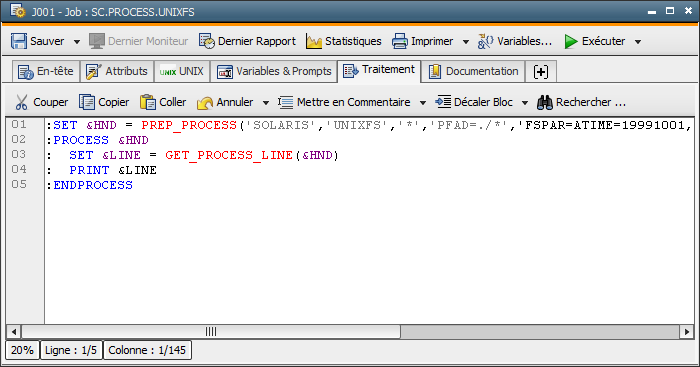Run job with Exécuter button
Viewport: 700px width, 367px height.
tap(595, 41)
